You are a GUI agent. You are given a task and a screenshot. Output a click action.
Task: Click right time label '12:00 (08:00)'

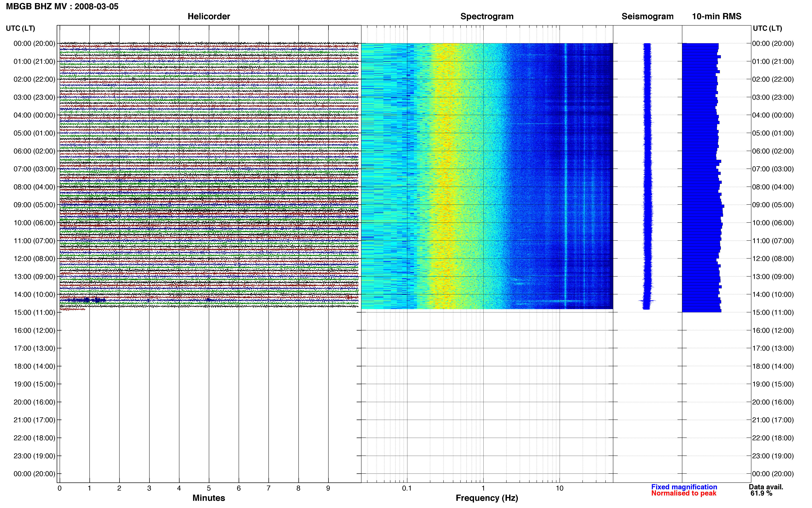tap(773, 259)
